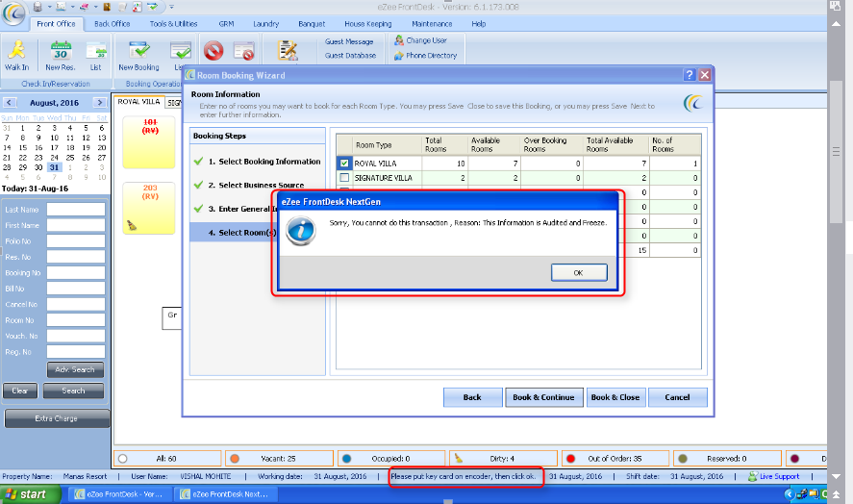Open the Back Office tab

pos(113,23)
